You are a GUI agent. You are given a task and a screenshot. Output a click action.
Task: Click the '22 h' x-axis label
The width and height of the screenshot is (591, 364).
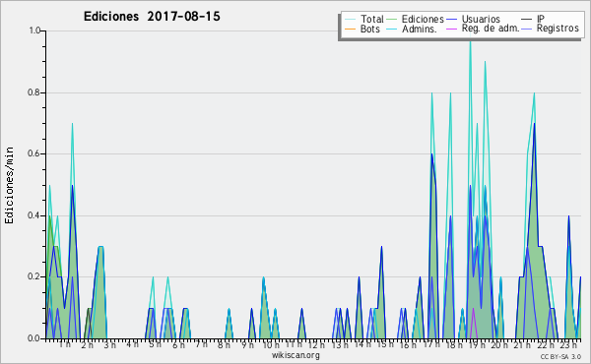click(546, 345)
